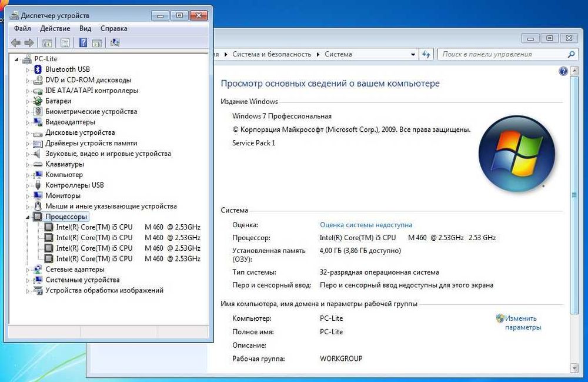The height and width of the screenshot is (382, 588).
Task: Click the Система breadcrumb in address bar
Action: coord(338,54)
